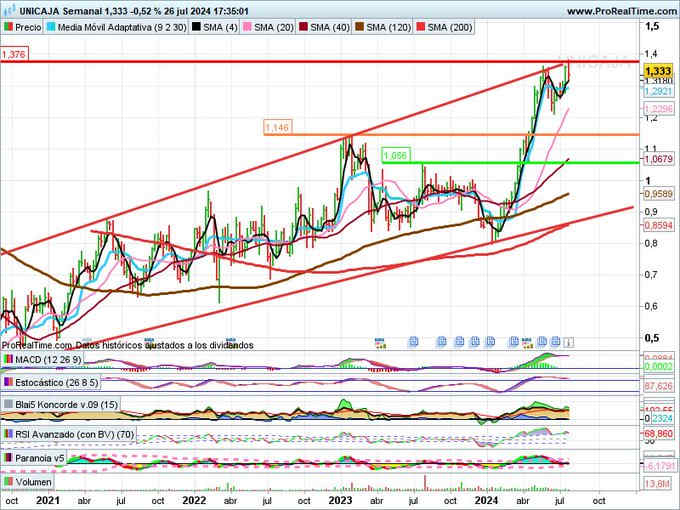
Task: Click the 87,626 stochastic value tag
Action: (658, 386)
